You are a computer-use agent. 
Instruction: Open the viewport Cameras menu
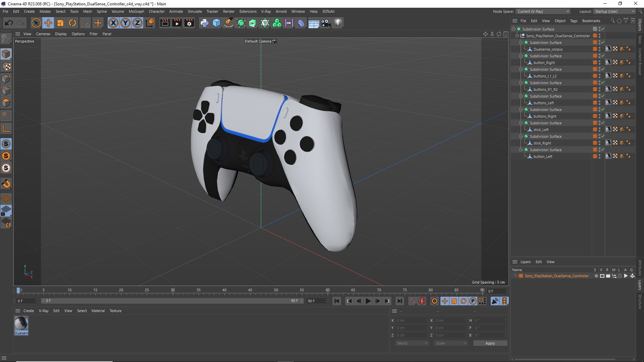click(43, 34)
